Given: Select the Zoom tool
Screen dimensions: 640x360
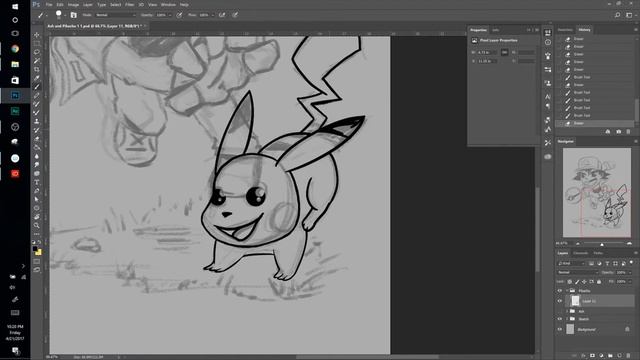Looking at the screenshot, I should click(37, 225).
